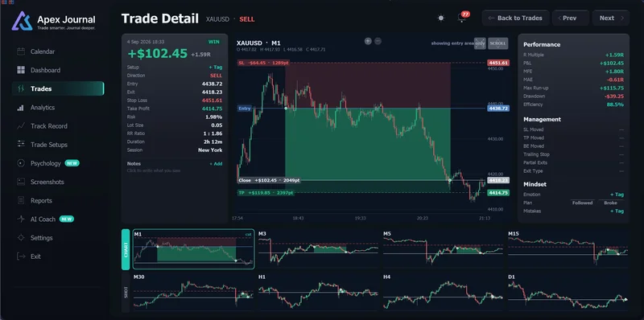The width and height of the screenshot is (644, 320).
Task: Click the 4451.61 stop loss price tag
Action: pos(498,63)
